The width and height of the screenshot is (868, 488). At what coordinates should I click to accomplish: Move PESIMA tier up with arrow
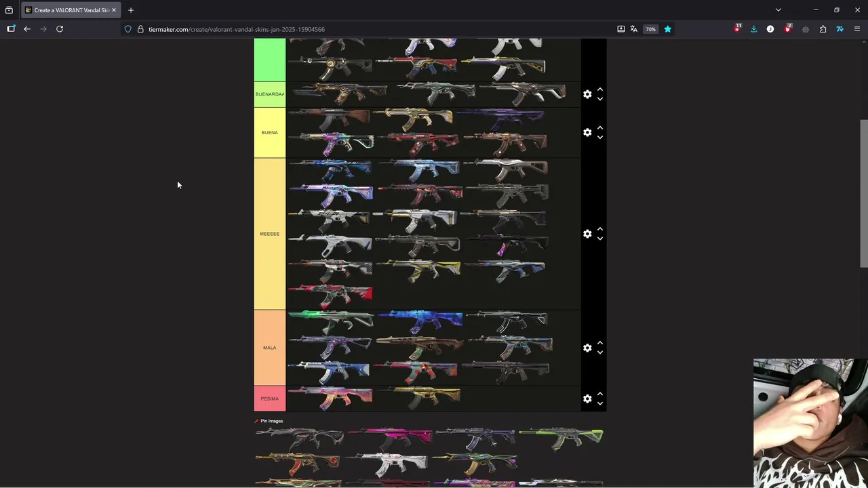pyautogui.click(x=600, y=394)
